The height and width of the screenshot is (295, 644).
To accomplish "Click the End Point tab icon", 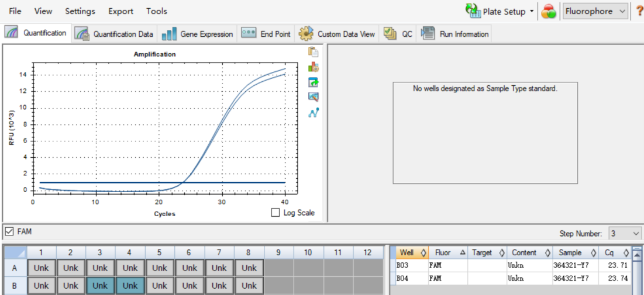I will pyautogui.click(x=249, y=33).
